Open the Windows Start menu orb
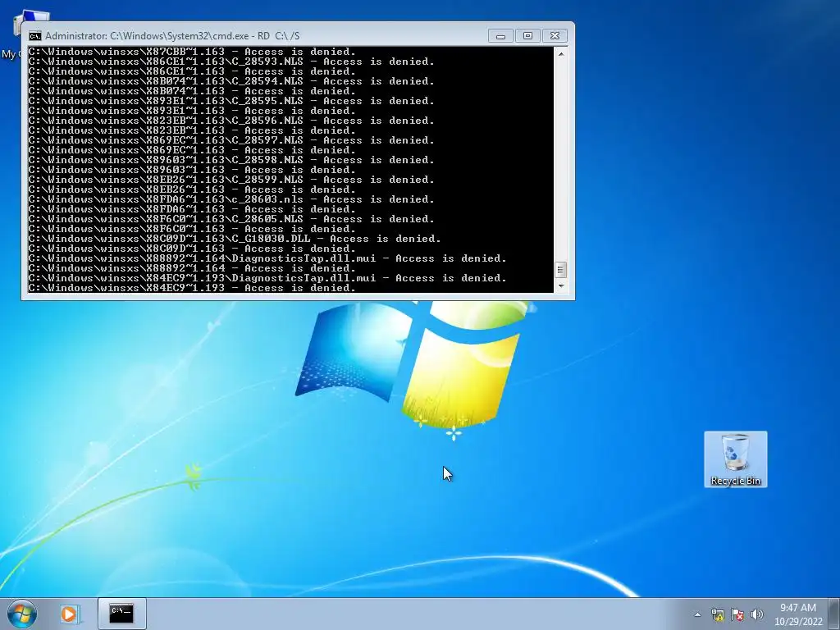The width and height of the screenshot is (840, 630). [x=22, y=614]
